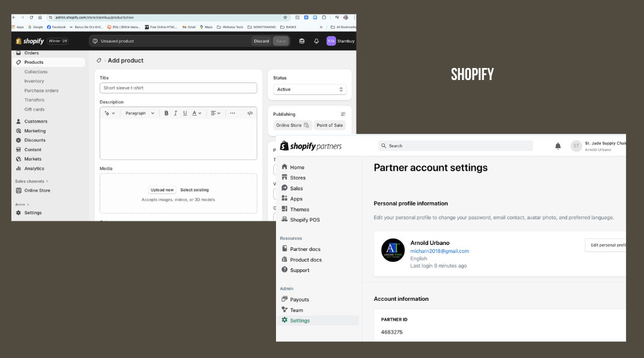Click the Winter '26 edition badge
Screen dimensions: 644x358
pyautogui.click(x=58, y=41)
